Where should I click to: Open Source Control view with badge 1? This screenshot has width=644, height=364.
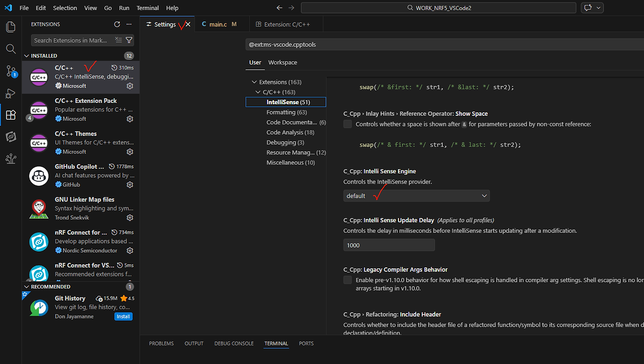coord(11,71)
